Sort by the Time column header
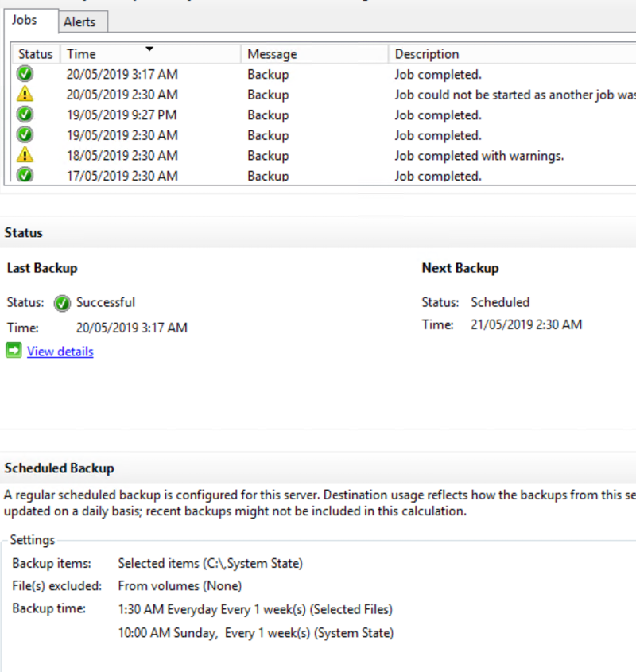636x672 pixels. (x=150, y=54)
